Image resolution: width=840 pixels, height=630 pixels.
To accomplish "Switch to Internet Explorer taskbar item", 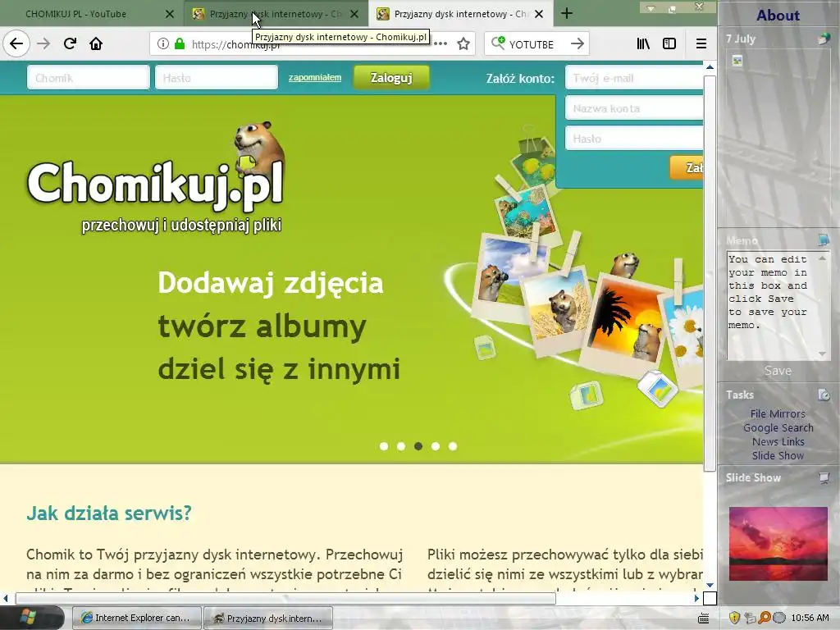I will [x=137, y=618].
